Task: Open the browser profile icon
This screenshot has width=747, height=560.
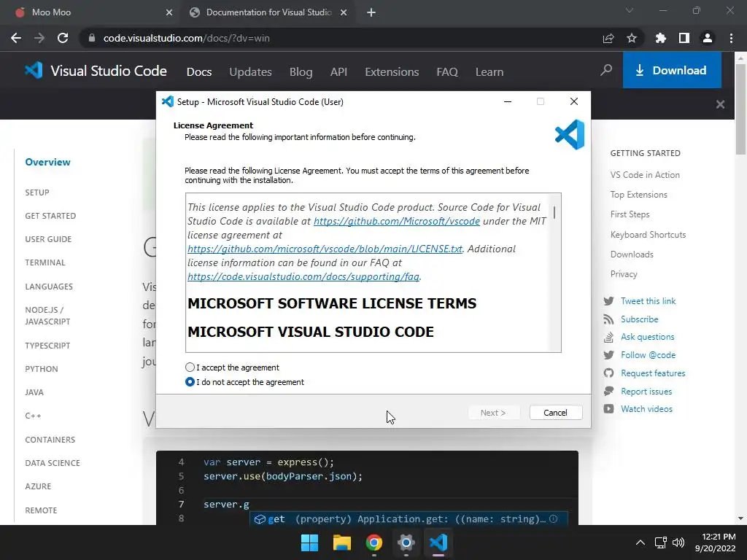Action: coord(708,38)
